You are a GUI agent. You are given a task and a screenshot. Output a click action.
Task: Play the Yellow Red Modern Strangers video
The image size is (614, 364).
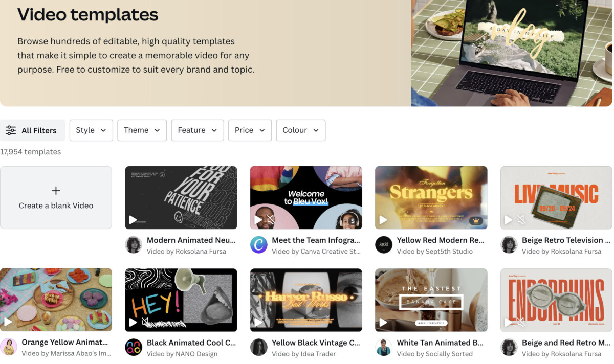pyautogui.click(x=383, y=220)
